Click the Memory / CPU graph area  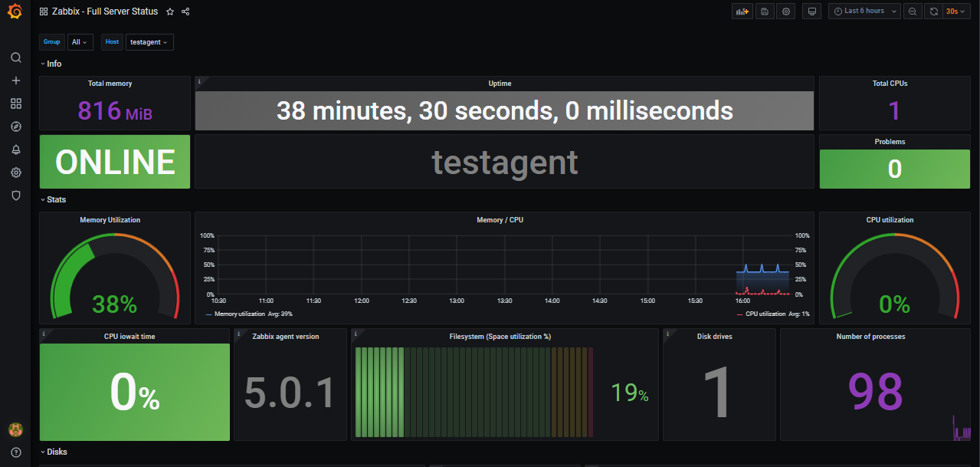pos(504,265)
